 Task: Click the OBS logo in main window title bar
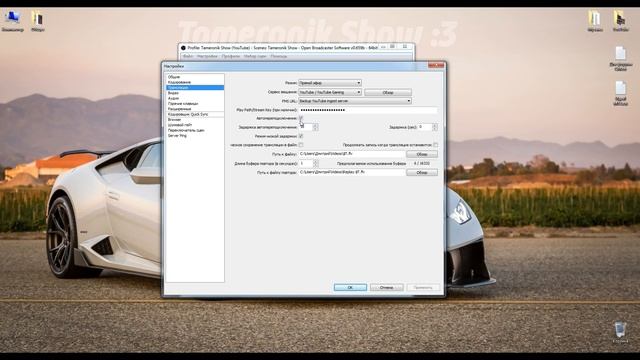pyautogui.click(x=183, y=48)
